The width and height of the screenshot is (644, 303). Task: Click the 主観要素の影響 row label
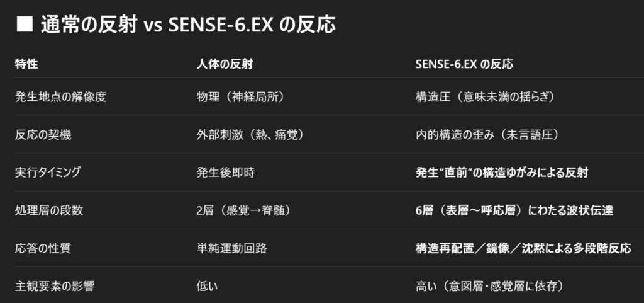(55, 286)
